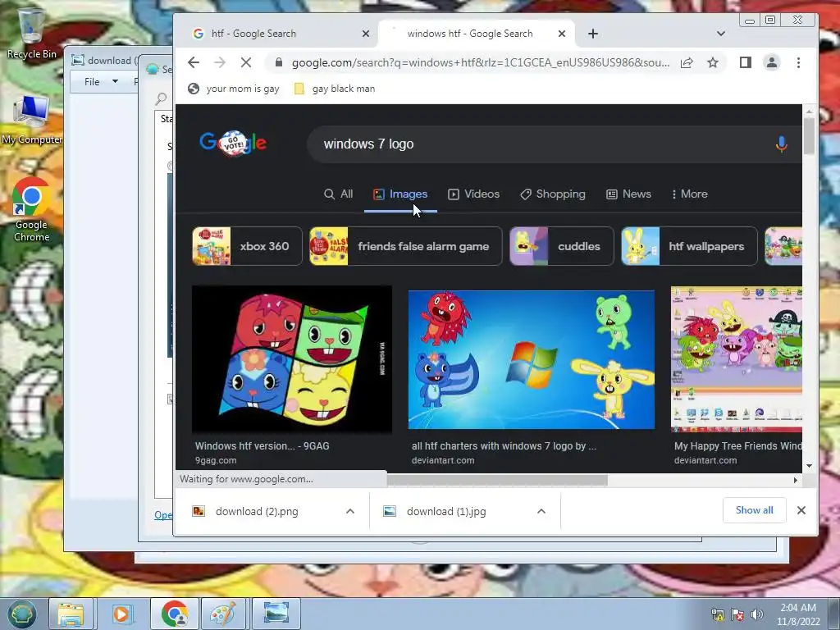
Task: Open the News search tab
Action: pos(628,194)
